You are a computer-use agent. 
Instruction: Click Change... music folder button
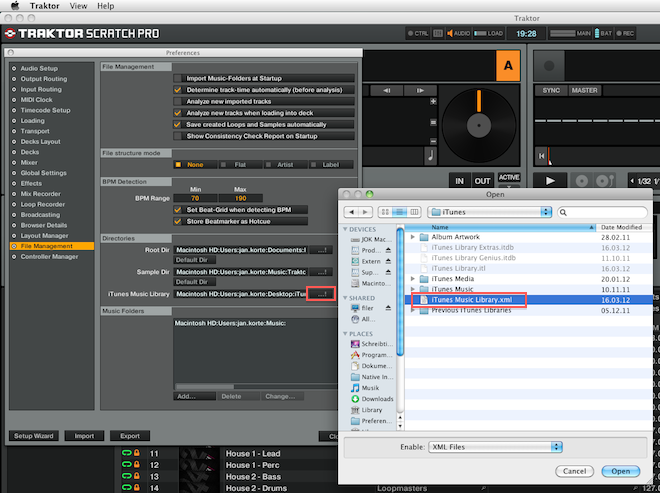coord(282,396)
